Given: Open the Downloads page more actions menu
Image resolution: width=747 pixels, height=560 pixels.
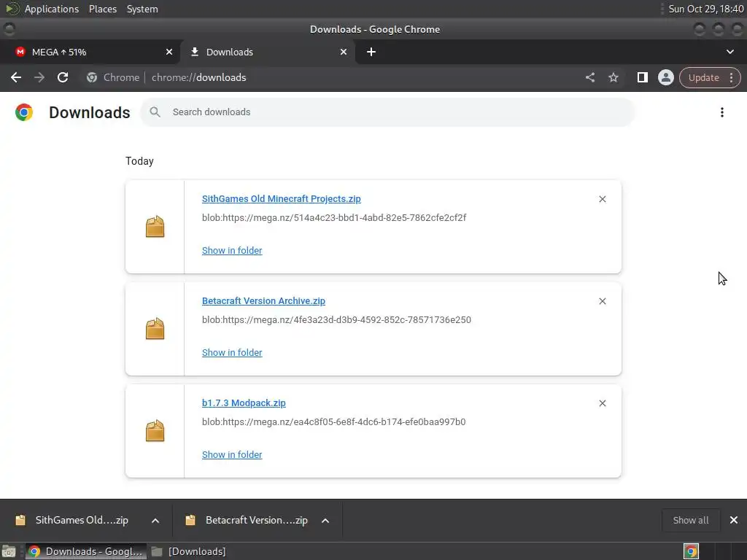Looking at the screenshot, I should pyautogui.click(x=722, y=112).
